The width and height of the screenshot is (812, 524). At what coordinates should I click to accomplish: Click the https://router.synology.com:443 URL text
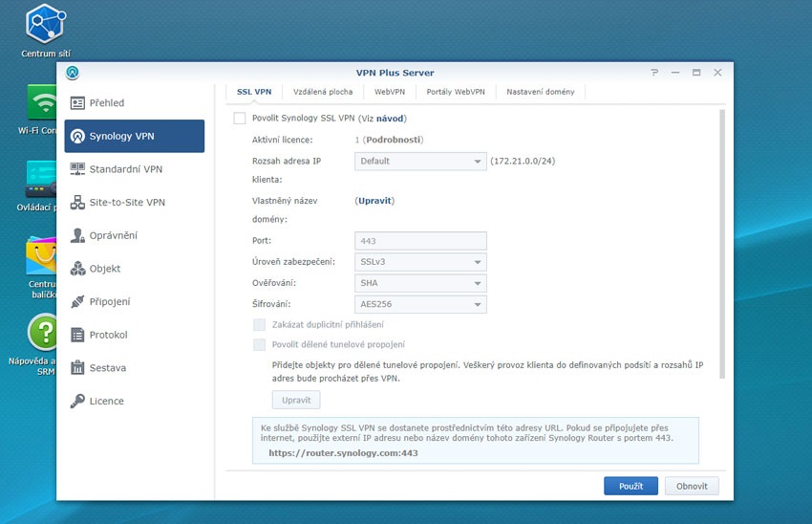click(343, 453)
